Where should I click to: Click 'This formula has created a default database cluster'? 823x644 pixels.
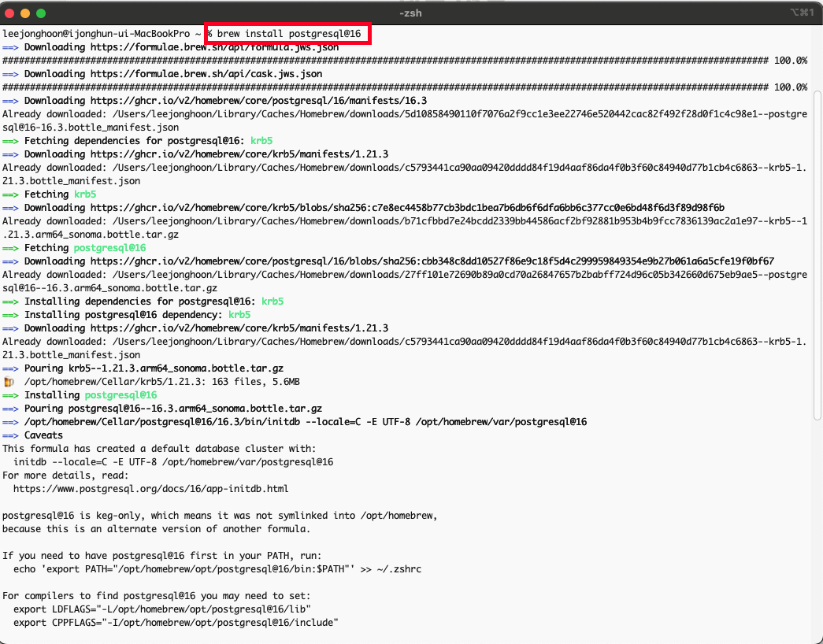pyautogui.click(x=159, y=449)
